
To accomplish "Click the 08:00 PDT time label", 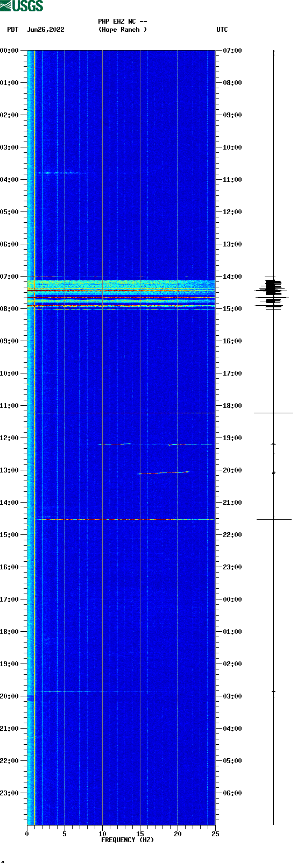I will 9,309.
